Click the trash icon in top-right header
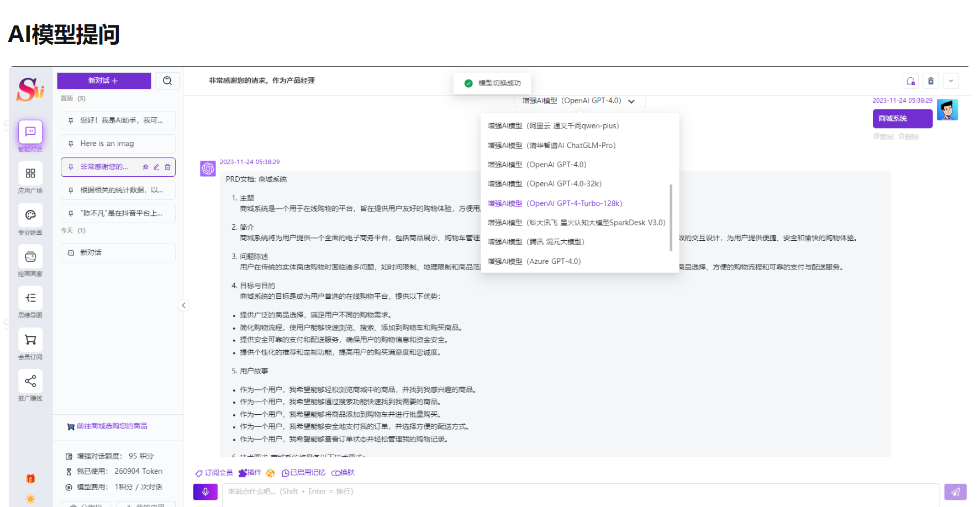 [x=931, y=81]
